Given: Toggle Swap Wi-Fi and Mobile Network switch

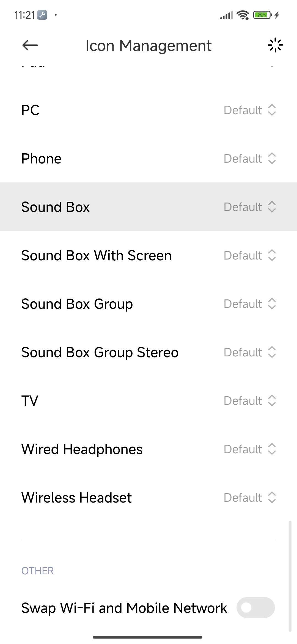Looking at the screenshot, I should (x=255, y=607).
